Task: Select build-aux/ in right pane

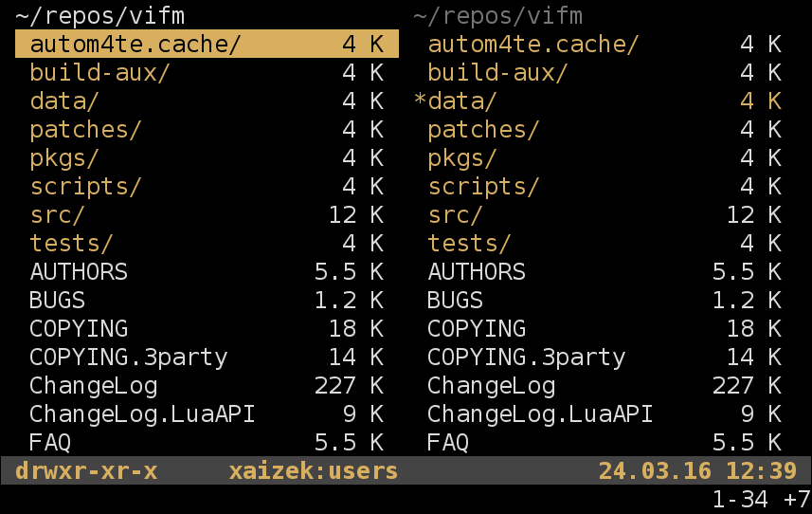Action: [x=604, y=72]
